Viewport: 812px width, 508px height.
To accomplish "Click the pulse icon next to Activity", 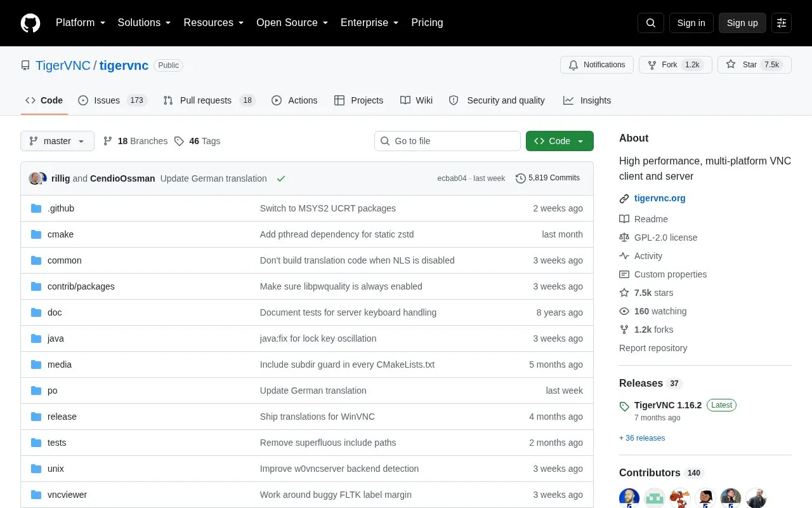I will (624, 256).
